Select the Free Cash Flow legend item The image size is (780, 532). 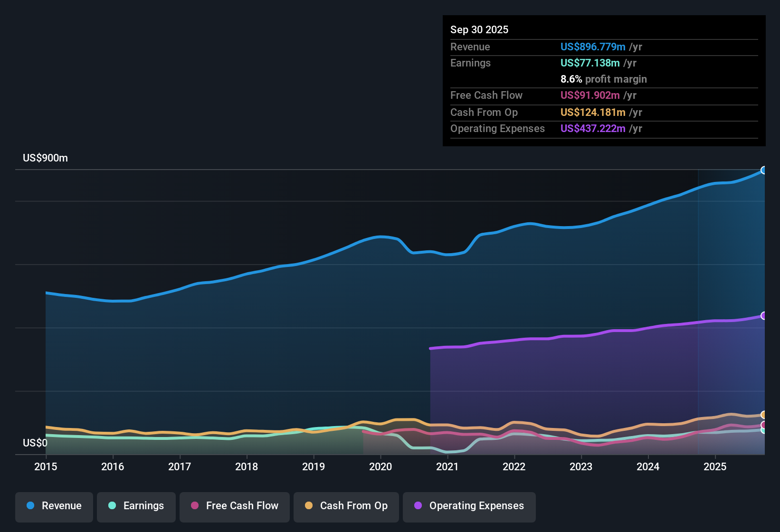pyautogui.click(x=234, y=506)
